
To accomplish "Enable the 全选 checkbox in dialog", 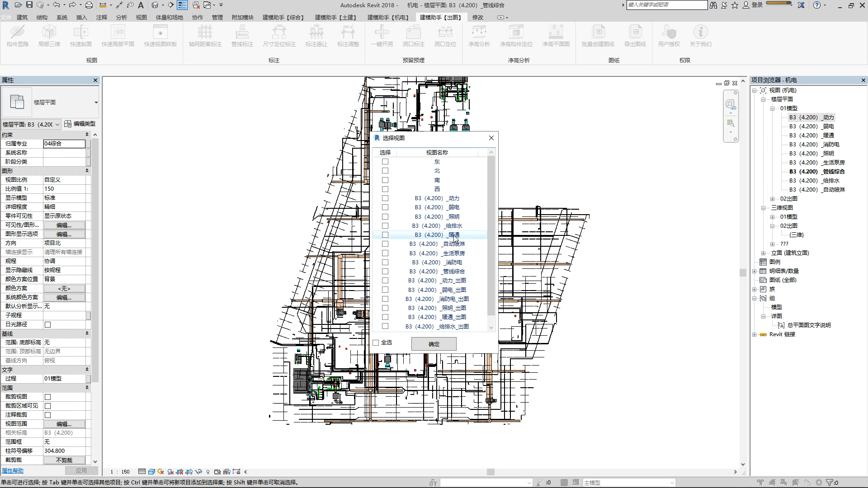I will 376,343.
